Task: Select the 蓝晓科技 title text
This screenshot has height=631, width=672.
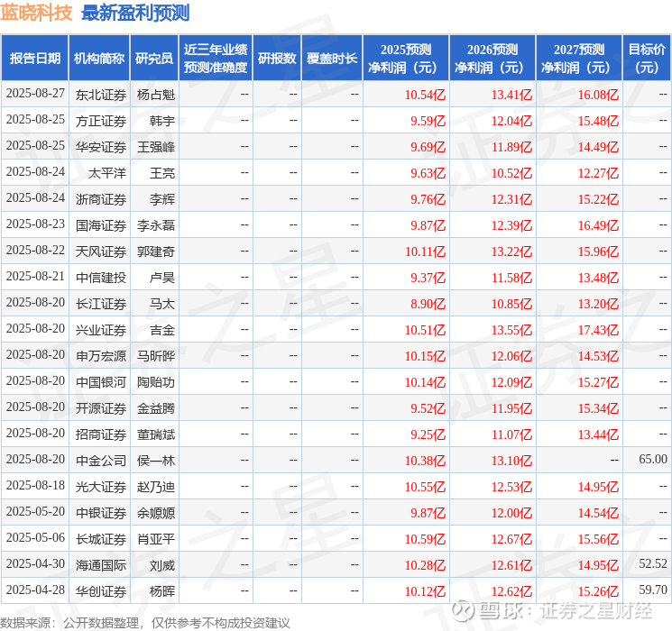Action: [36, 13]
